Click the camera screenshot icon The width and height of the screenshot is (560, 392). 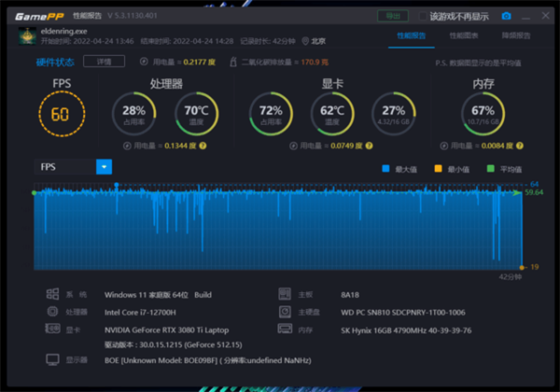pos(506,16)
